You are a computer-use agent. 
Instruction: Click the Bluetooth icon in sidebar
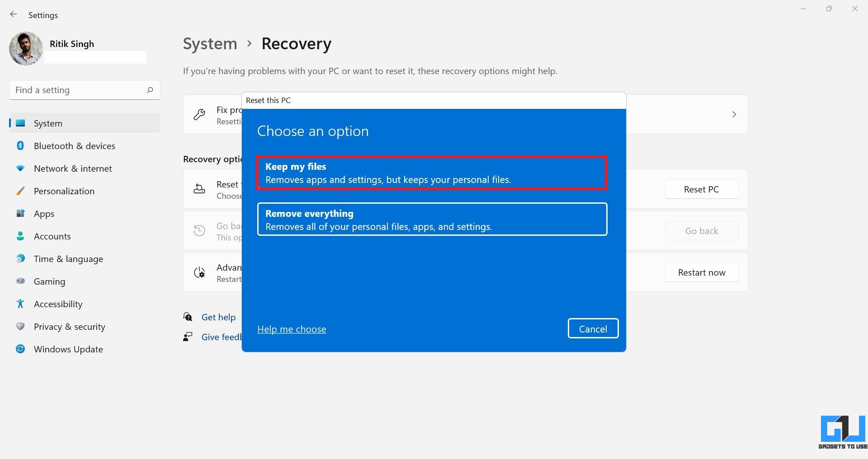point(20,145)
